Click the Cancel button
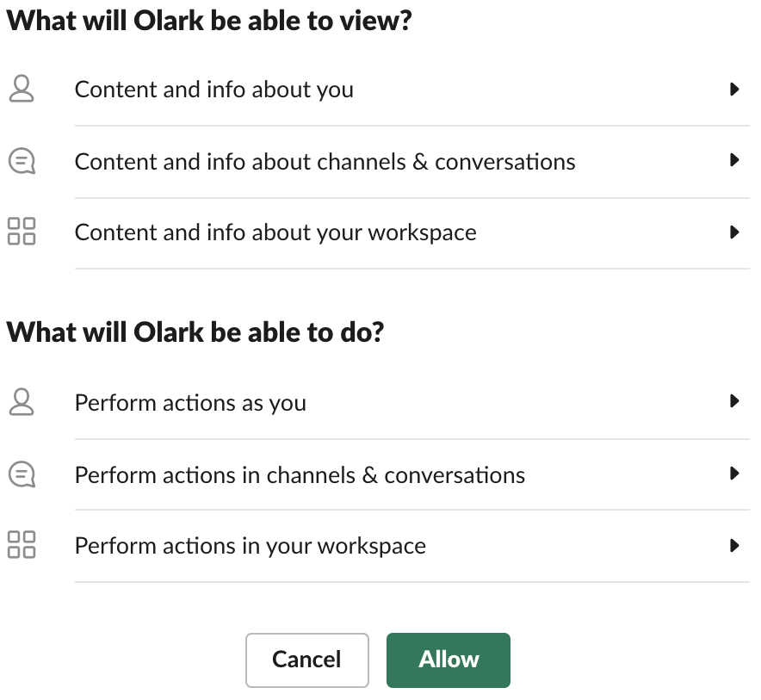Image resolution: width=761 pixels, height=700 pixels. [306, 660]
